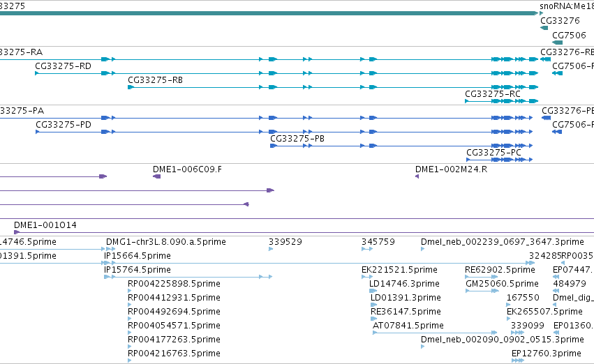
Task: Click the RP004225898.5prime arrow marker
Action: pyautogui.click(x=130, y=291)
